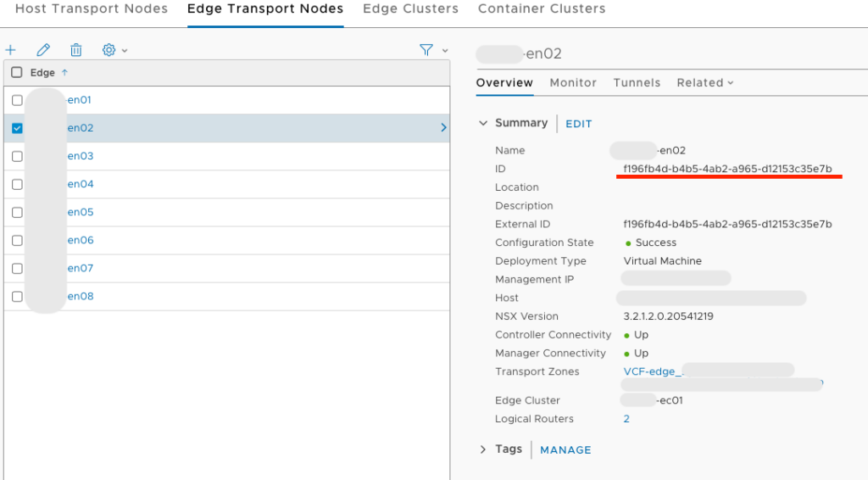Click the pencil edit icon in toolbar

(x=44, y=50)
